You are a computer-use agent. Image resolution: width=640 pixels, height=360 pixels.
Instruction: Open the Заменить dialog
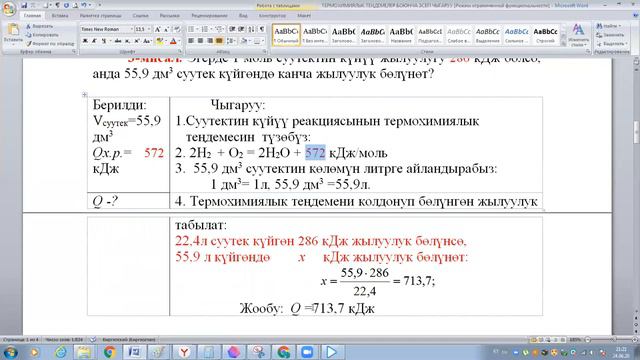coord(609,35)
